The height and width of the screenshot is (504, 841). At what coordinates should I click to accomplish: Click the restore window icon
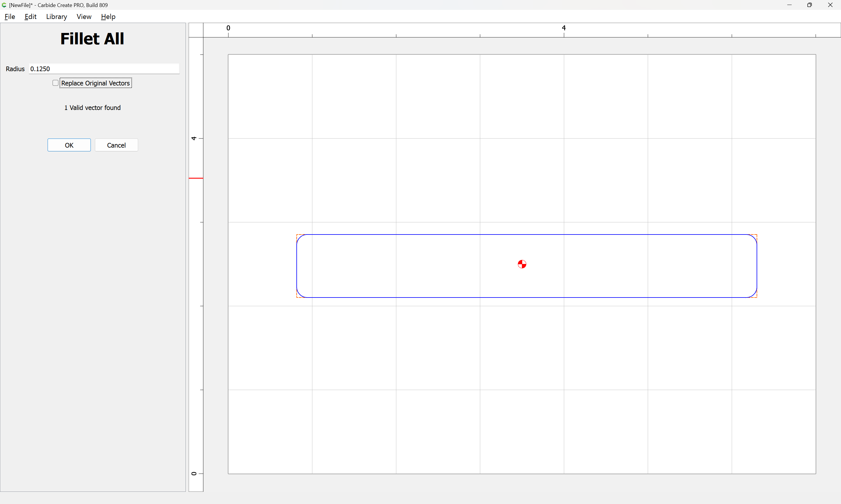pyautogui.click(x=809, y=5)
